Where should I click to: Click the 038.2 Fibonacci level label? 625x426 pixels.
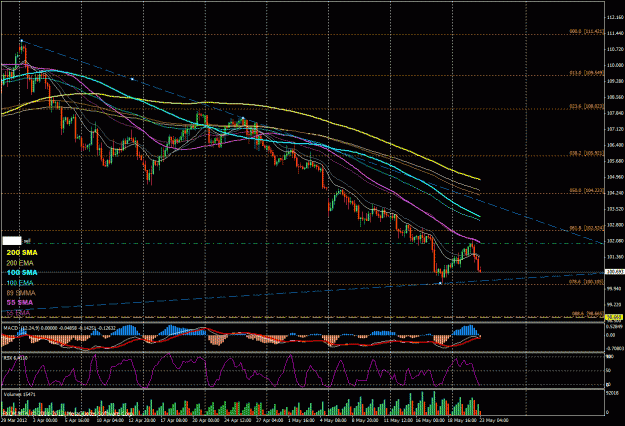[x=587, y=153]
